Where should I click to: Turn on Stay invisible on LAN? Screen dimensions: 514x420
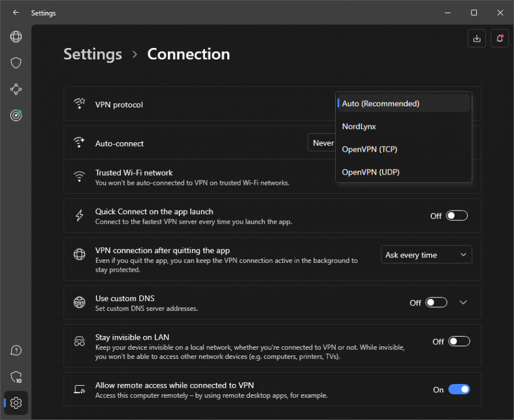[x=459, y=341]
